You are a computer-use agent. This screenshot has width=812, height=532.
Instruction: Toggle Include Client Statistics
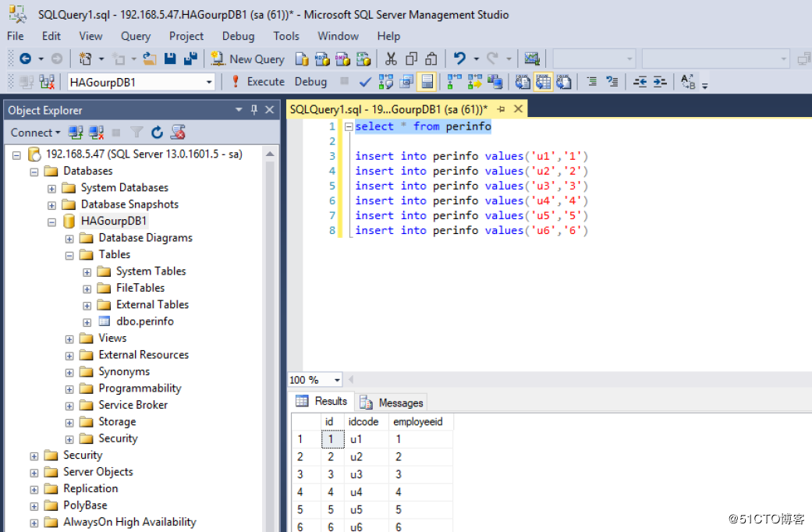495,82
